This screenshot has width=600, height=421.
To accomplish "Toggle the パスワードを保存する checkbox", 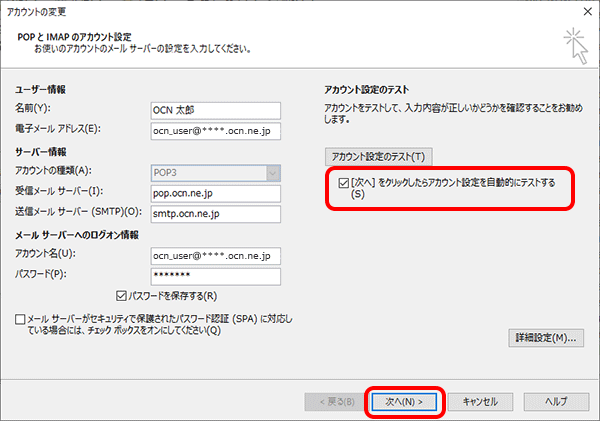I will (x=122, y=296).
